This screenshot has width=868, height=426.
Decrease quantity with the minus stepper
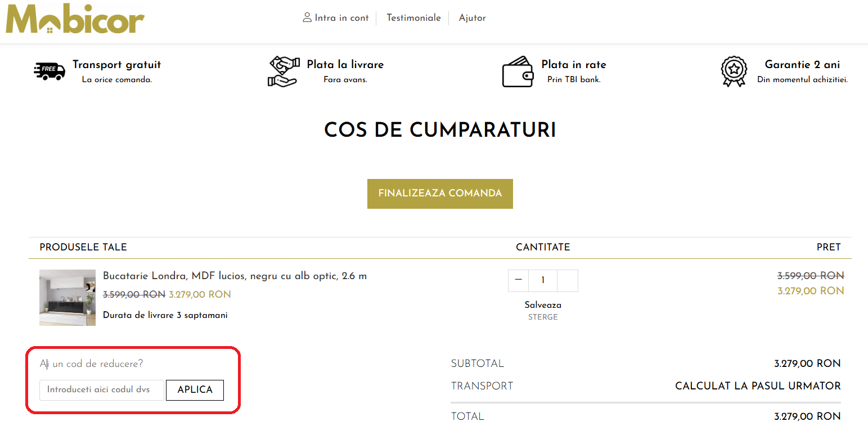[518, 280]
